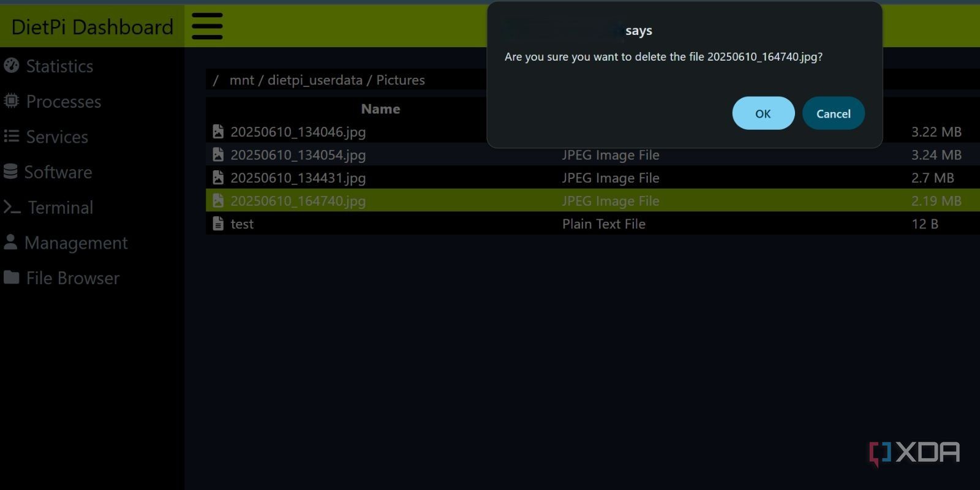This screenshot has width=980, height=490.
Task: Select highlighted file 20250610_164740.jpg
Action: tap(298, 201)
